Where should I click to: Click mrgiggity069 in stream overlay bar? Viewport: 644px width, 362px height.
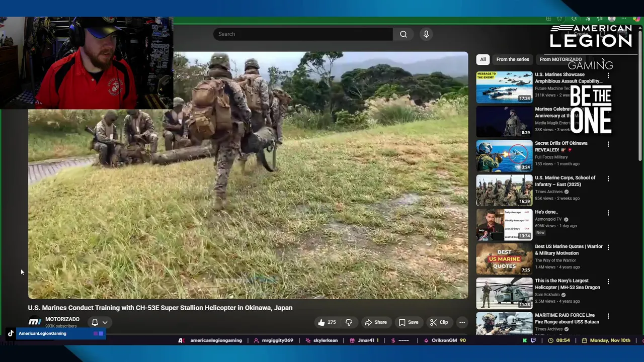tap(274, 340)
